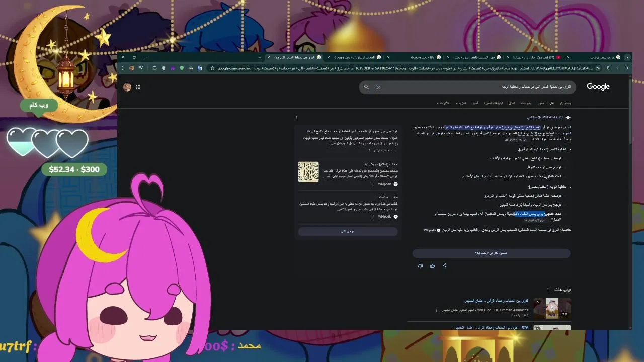Open site settings icon in address bar
This screenshot has width=644, height=362.
coord(598,68)
